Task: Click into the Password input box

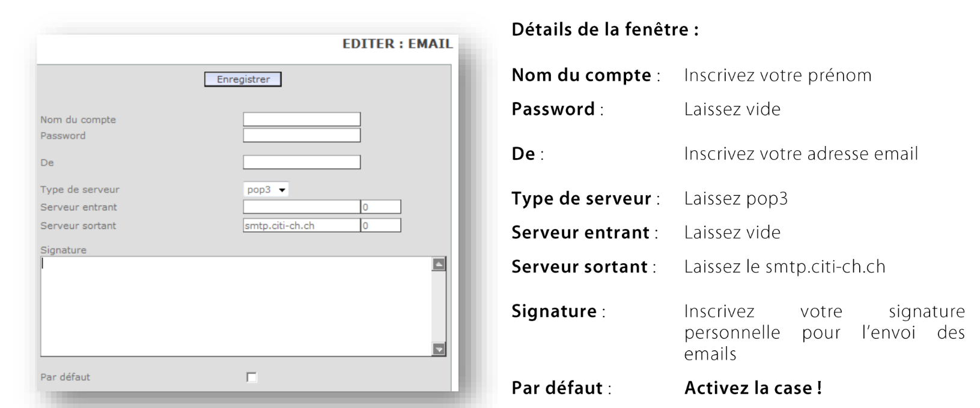Action: click(302, 135)
